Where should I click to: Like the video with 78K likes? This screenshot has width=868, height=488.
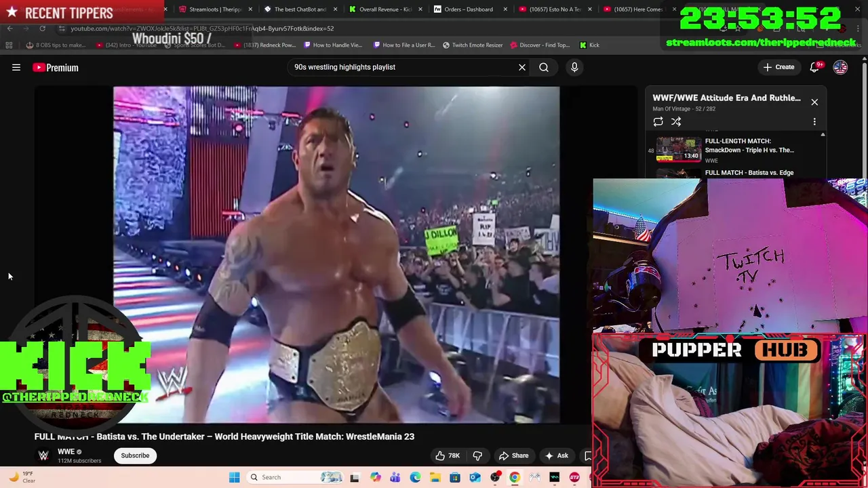pyautogui.click(x=448, y=455)
